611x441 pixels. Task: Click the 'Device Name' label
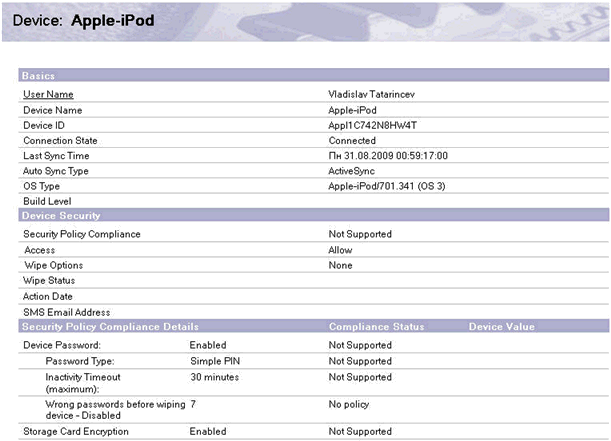[x=53, y=110]
